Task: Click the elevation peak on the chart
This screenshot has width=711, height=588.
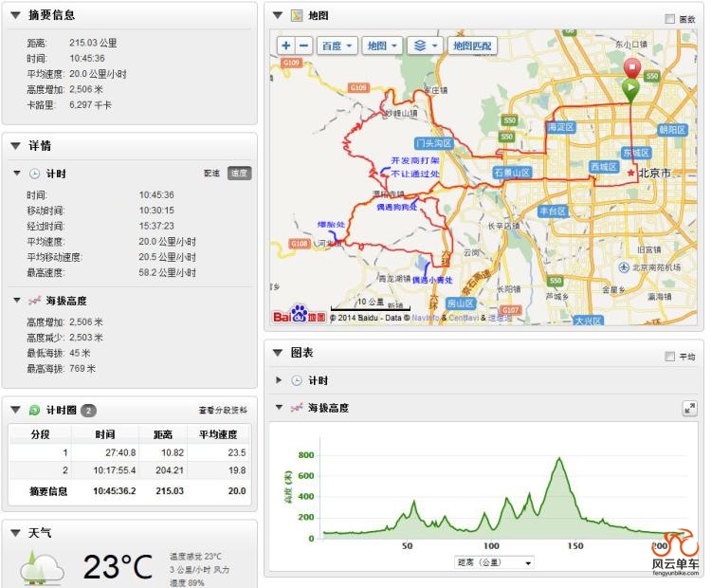Action: 560,459
